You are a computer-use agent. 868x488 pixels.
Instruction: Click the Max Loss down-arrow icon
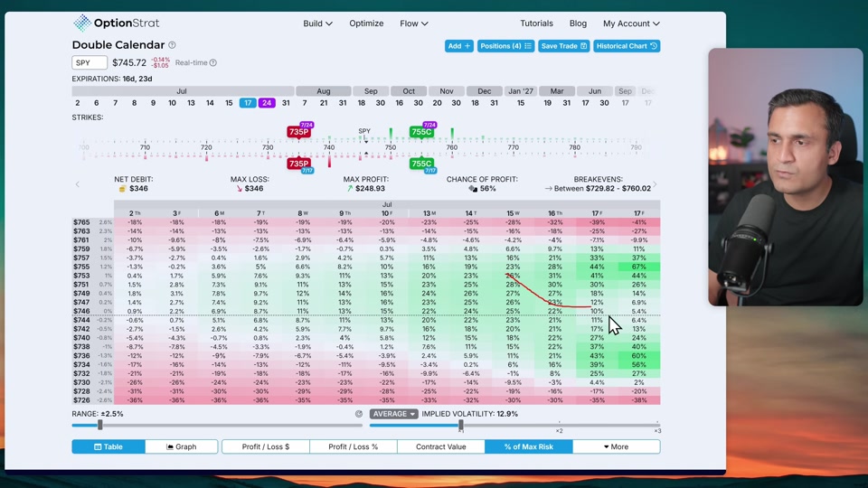pyautogui.click(x=239, y=189)
